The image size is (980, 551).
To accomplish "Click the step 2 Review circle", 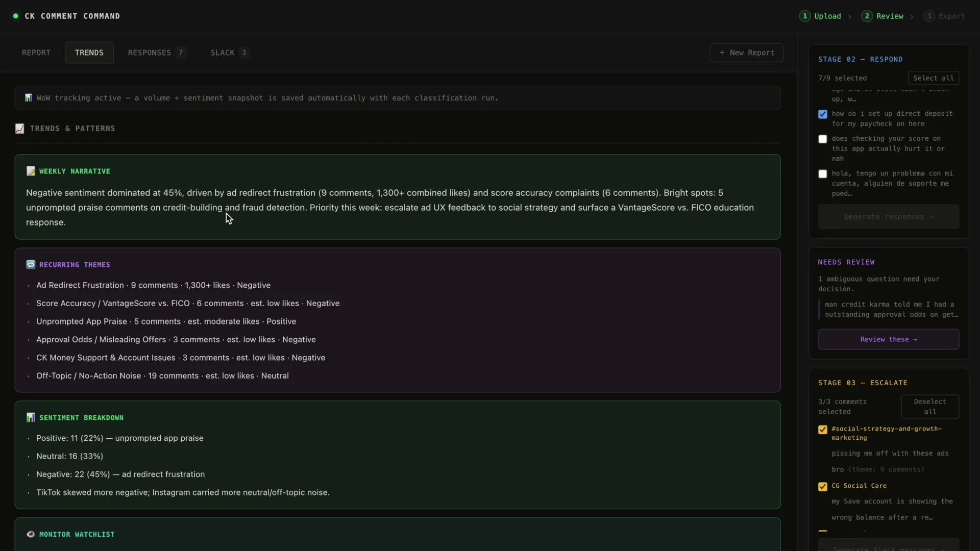I will 867,16.
